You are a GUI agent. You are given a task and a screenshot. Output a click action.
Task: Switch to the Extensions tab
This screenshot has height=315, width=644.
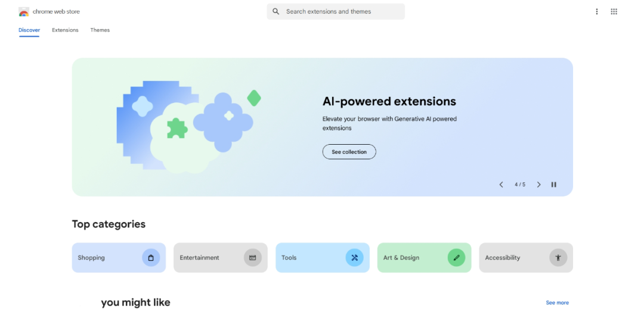click(65, 30)
